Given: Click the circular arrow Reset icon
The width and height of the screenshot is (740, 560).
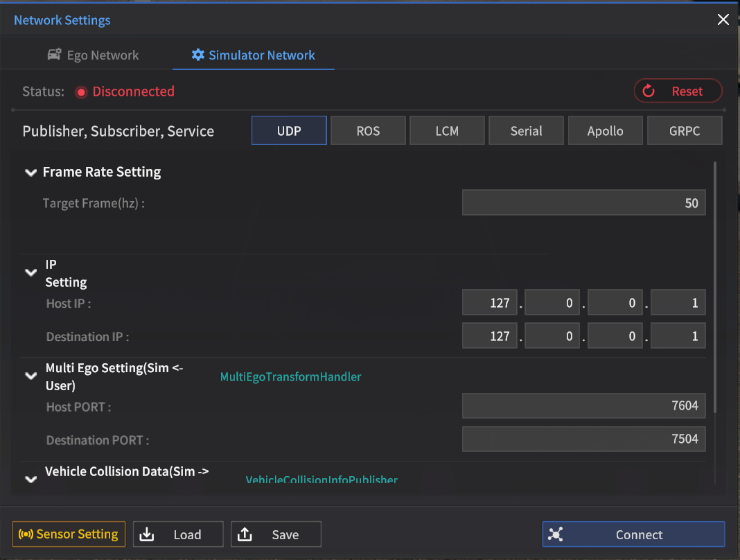Looking at the screenshot, I should tap(649, 91).
